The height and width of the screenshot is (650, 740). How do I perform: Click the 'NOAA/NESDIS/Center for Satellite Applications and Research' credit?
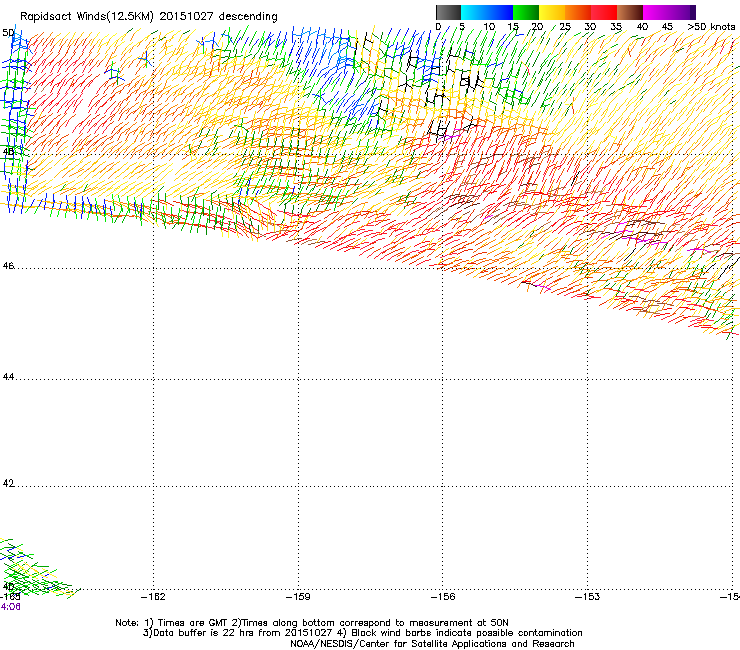tap(432, 644)
